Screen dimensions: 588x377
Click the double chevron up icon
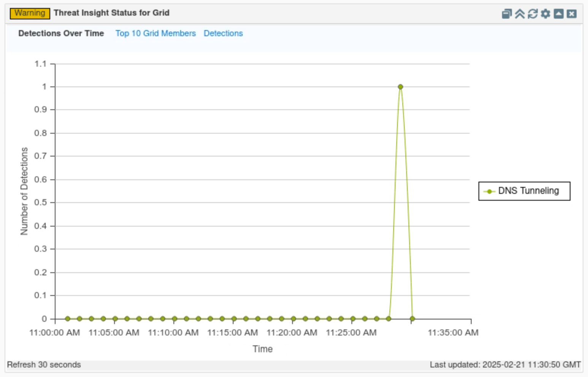(520, 14)
